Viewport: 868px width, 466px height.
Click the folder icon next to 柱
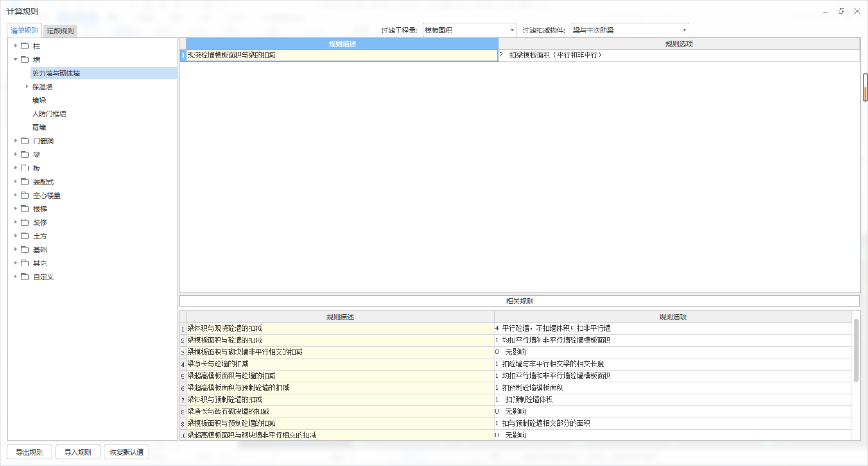click(x=25, y=46)
